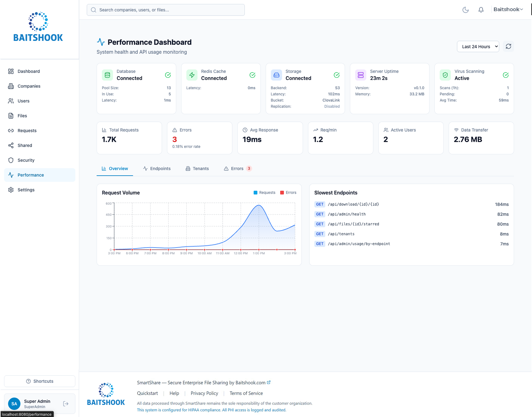Viewport: 532px width, 417px height.
Task: Switch to the Endpoints tab
Action: (157, 169)
